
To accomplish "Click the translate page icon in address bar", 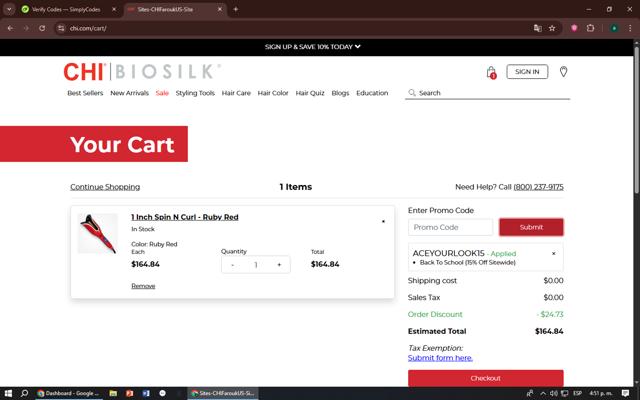I will [538, 28].
